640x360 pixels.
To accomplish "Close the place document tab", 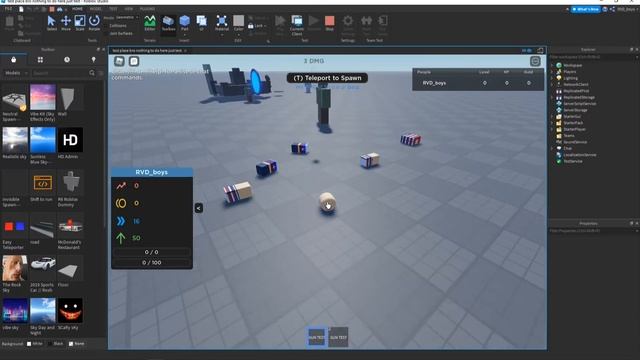I will 185,51.
